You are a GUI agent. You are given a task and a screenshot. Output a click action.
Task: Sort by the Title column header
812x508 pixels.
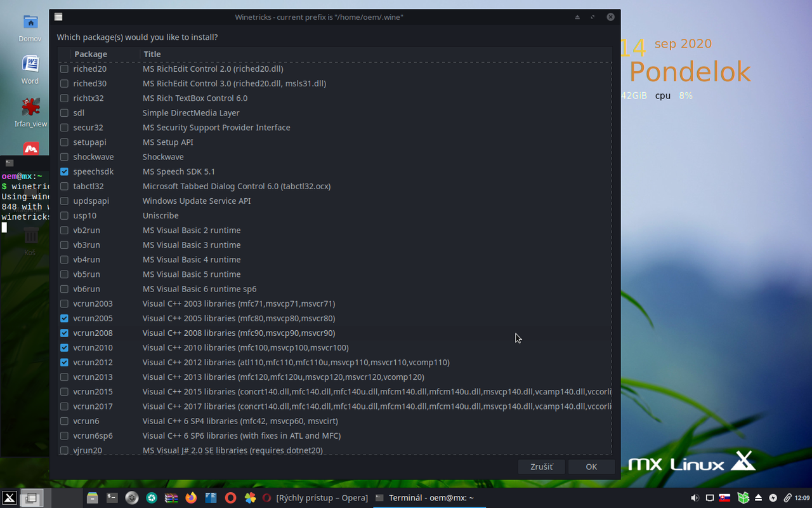click(376, 54)
